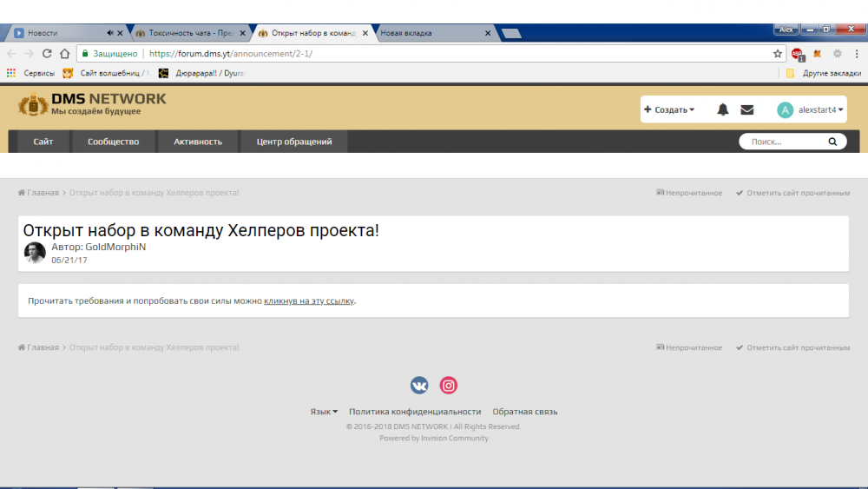The height and width of the screenshot is (489, 868).
Task: Open the Сайт menu
Action: (x=43, y=142)
